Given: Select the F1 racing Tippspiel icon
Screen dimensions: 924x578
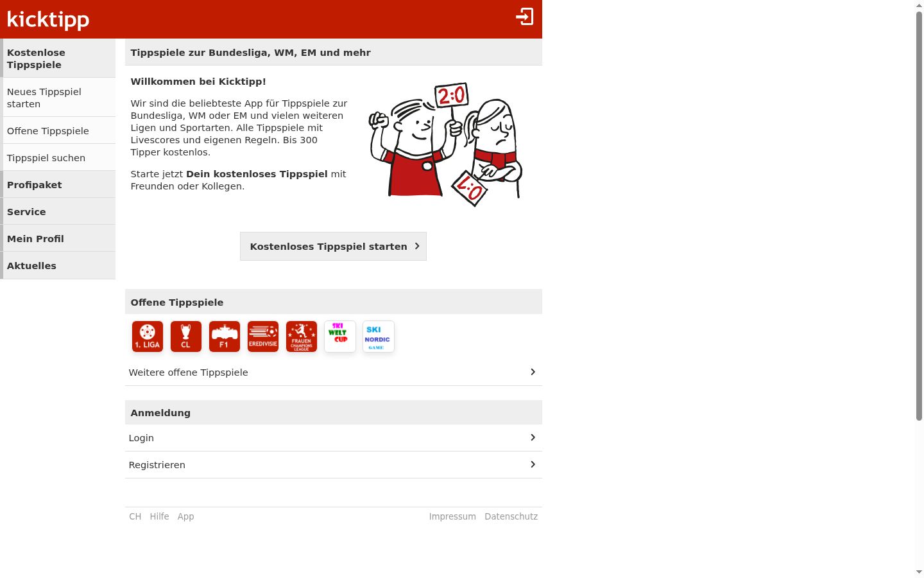Looking at the screenshot, I should tap(225, 337).
